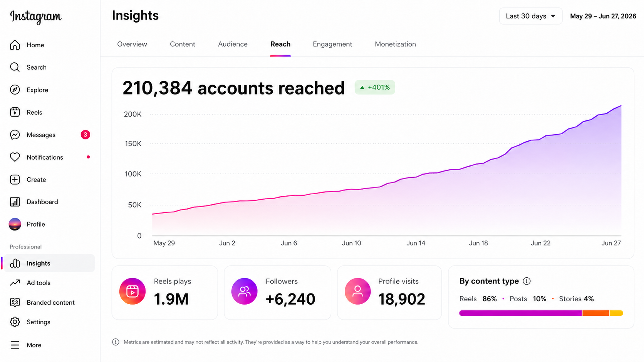Screen dimensions: 644x362
Task: Click the Posts 10% legend entry
Action: [x=528, y=299]
